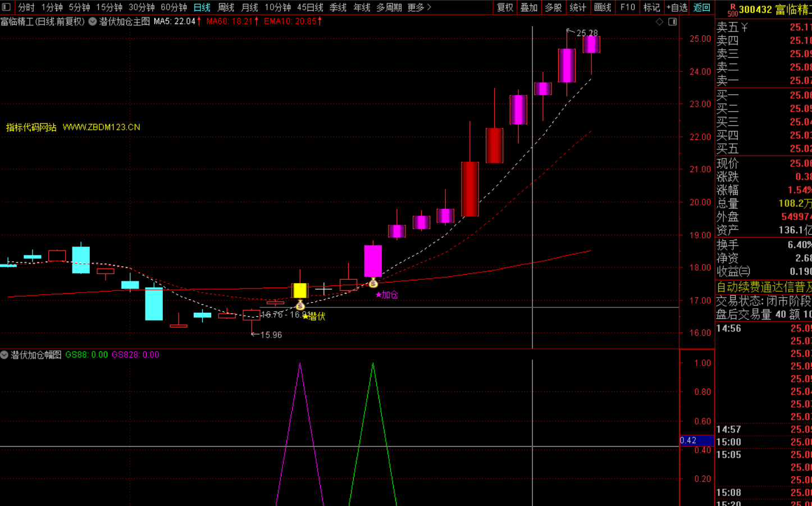Click the panel layout icon at top-left
This screenshot has height=506, width=812.
pyautogui.click(x=6, y=7)
